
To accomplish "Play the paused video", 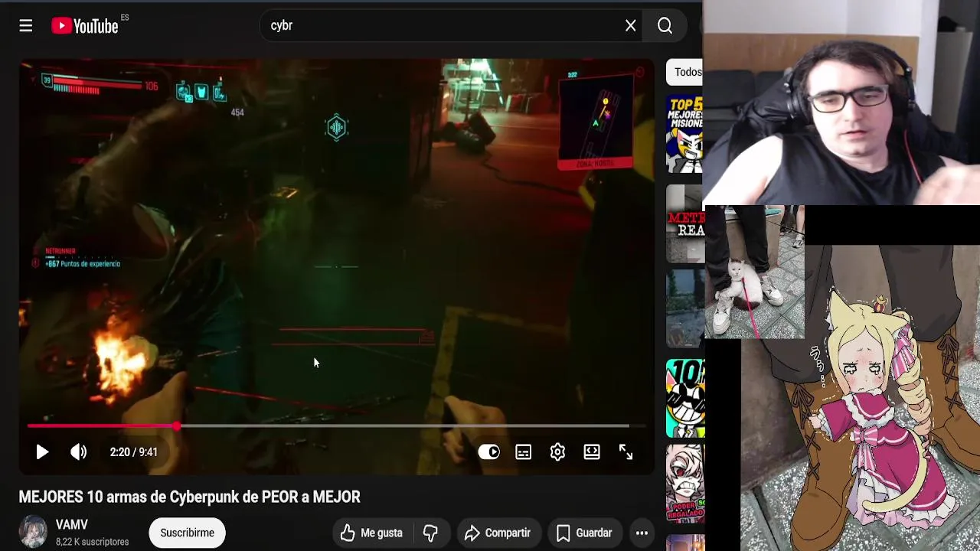I will [42, 452].
